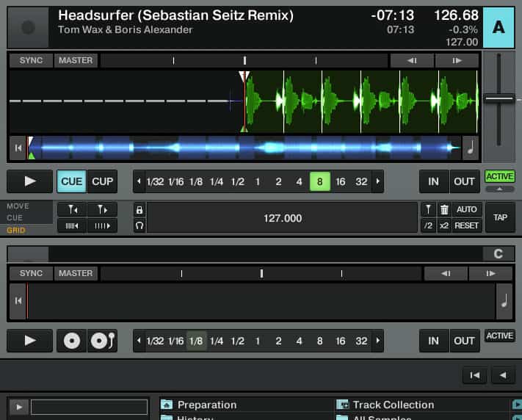The height and width of the screenshot is (420, 522).
Task: Skip to start of Deck A track
Action: click(18, 148)
